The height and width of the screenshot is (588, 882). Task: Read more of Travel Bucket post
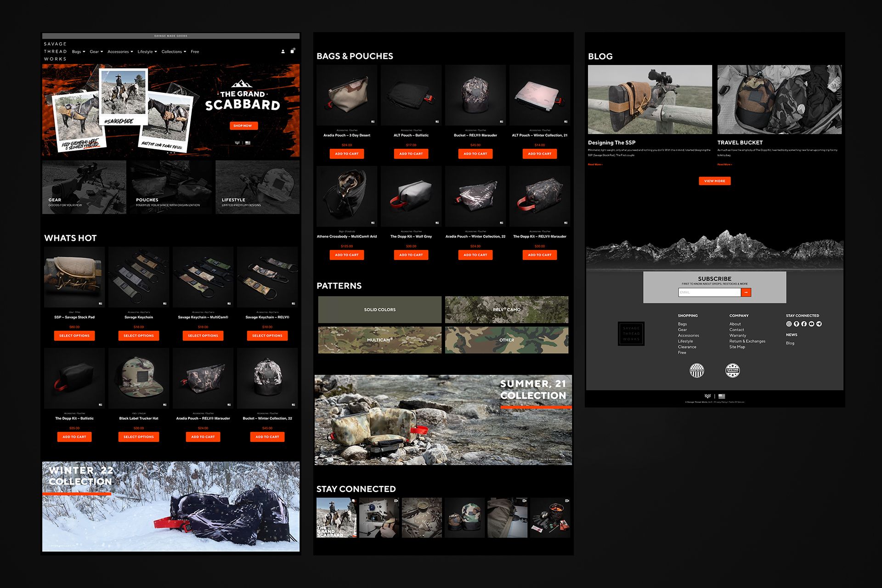724,164
